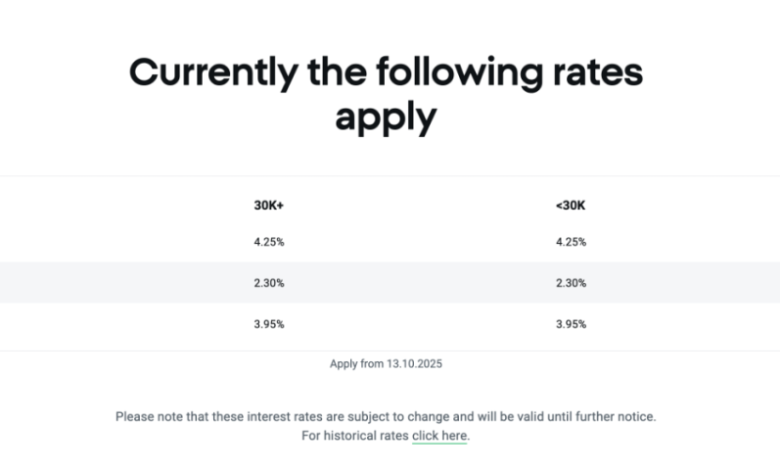Select the 4.25% rate under 30K+
780x470 pixels.
click(269, 242)
